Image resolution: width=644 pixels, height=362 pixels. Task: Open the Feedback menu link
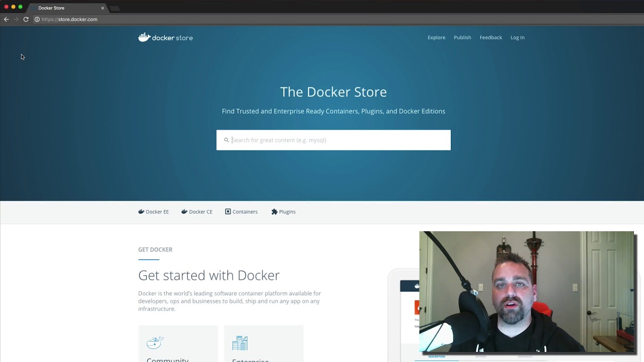pyautogui.click(x=491, y=38)
